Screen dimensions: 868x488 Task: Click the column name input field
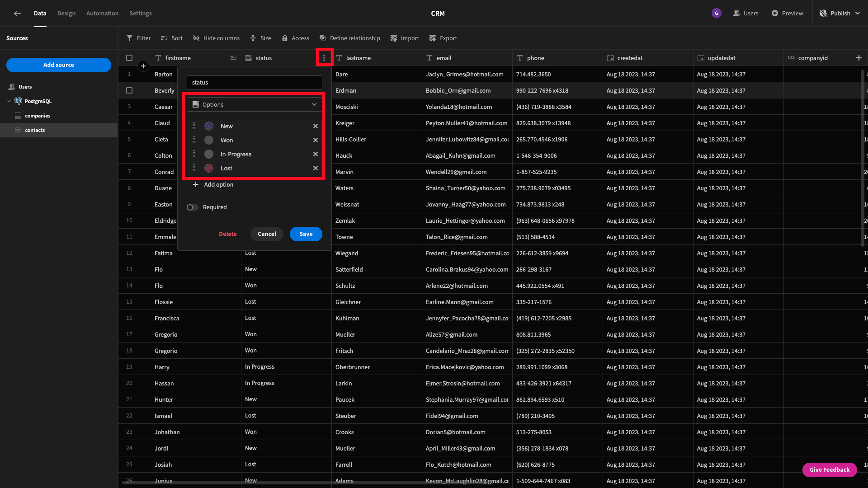[255, 83]
